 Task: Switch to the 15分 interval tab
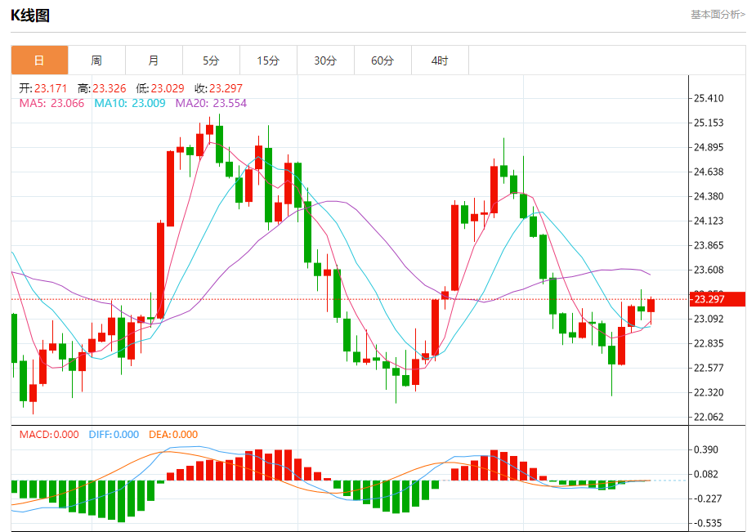coord(268,60)
